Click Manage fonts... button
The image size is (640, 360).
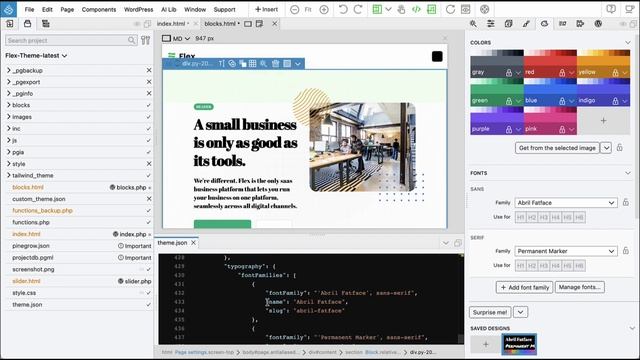(580, 287)
